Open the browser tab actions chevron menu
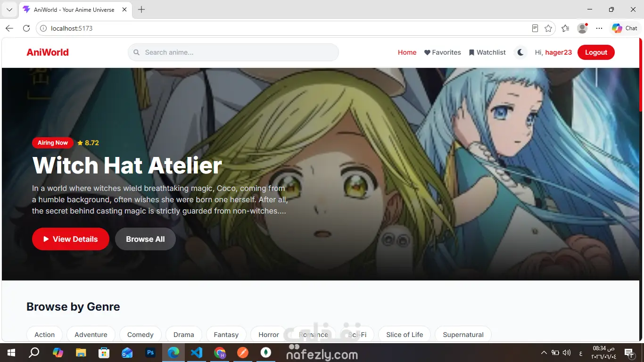The width and height of the screenshot is (644, 362). point(9,9)
